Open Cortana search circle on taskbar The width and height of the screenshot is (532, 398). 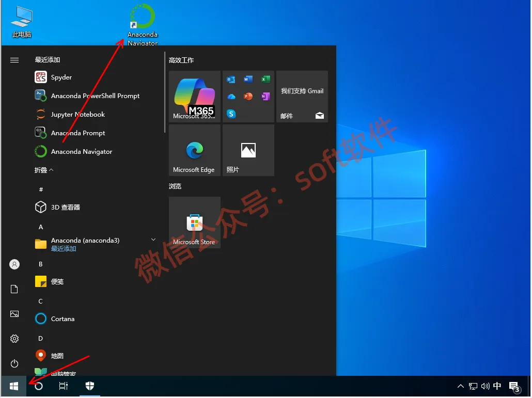coord(39,386)
